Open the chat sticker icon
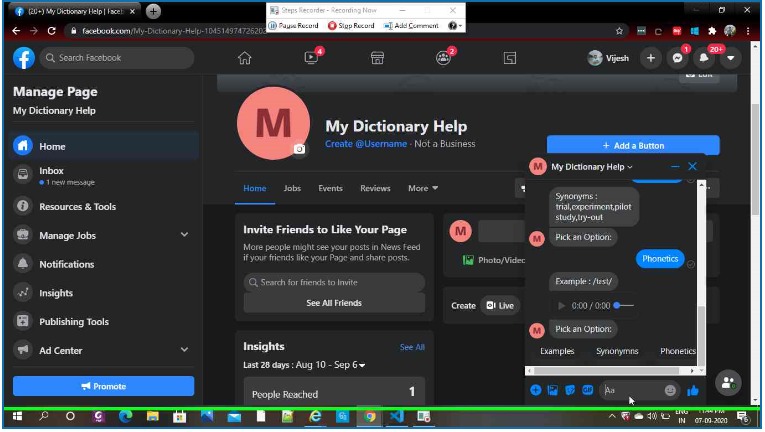 570,391
